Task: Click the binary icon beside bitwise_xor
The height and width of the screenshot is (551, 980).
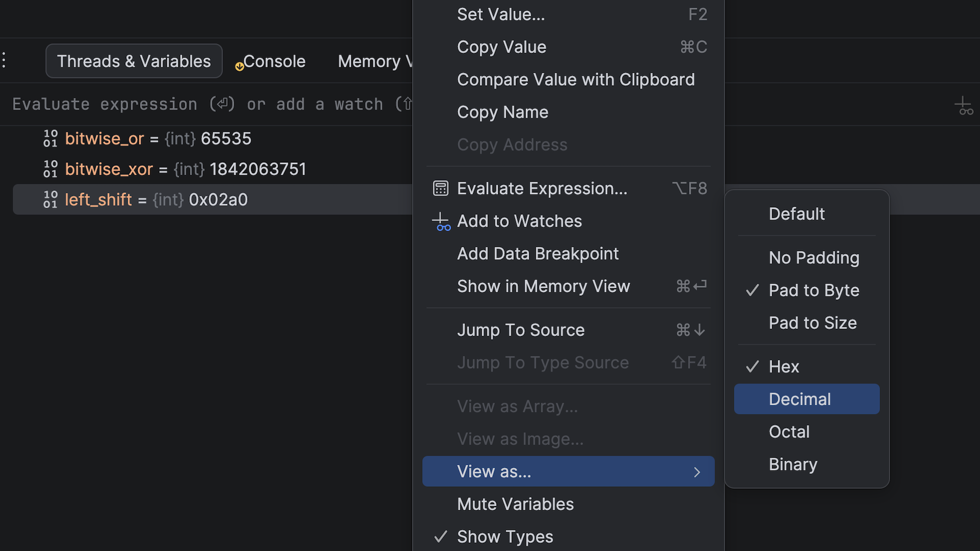Action: (51, 169)
